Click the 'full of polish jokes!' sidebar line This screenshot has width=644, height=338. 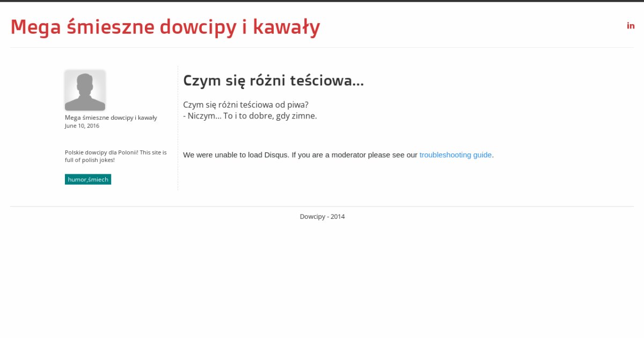(90, 160)
